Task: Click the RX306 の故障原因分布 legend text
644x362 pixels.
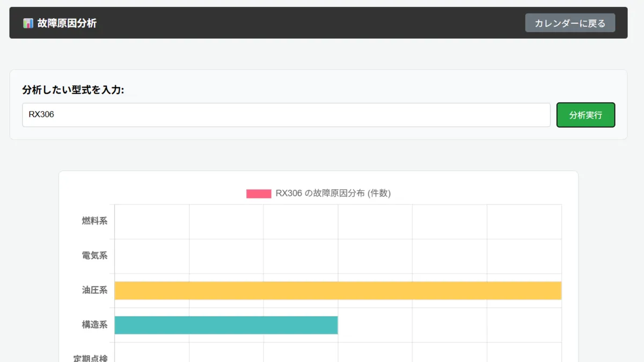Action: click(333, 194)
